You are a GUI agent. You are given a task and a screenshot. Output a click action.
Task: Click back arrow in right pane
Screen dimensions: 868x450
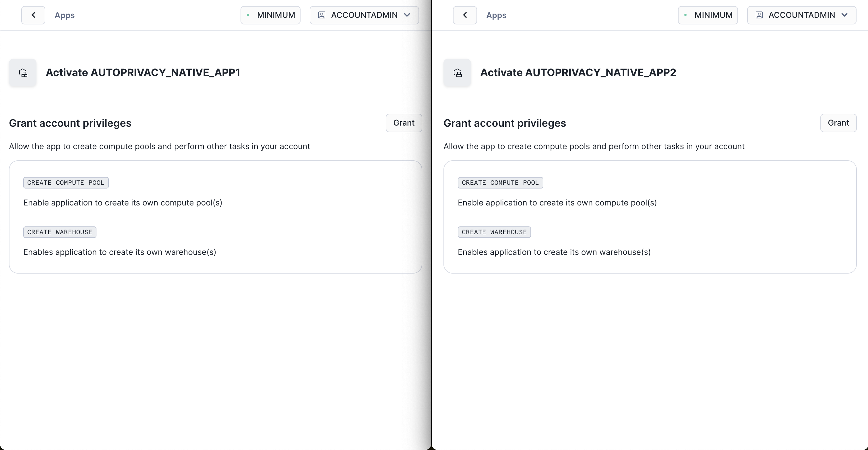[x=465, y=15]
